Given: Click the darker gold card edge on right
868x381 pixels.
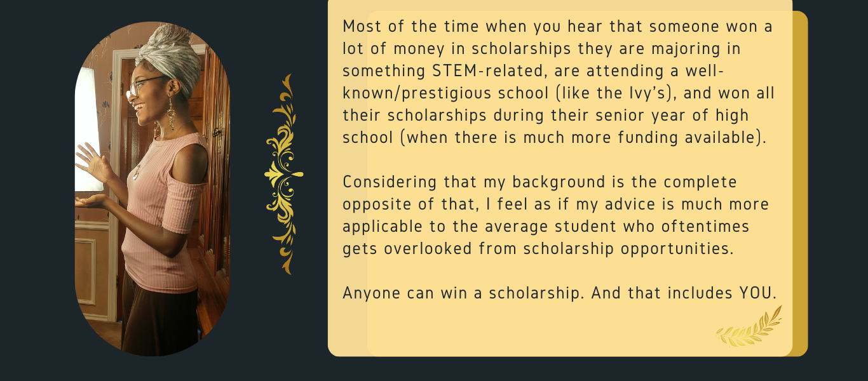Looking at the screenshot, I should pos(801,184).
